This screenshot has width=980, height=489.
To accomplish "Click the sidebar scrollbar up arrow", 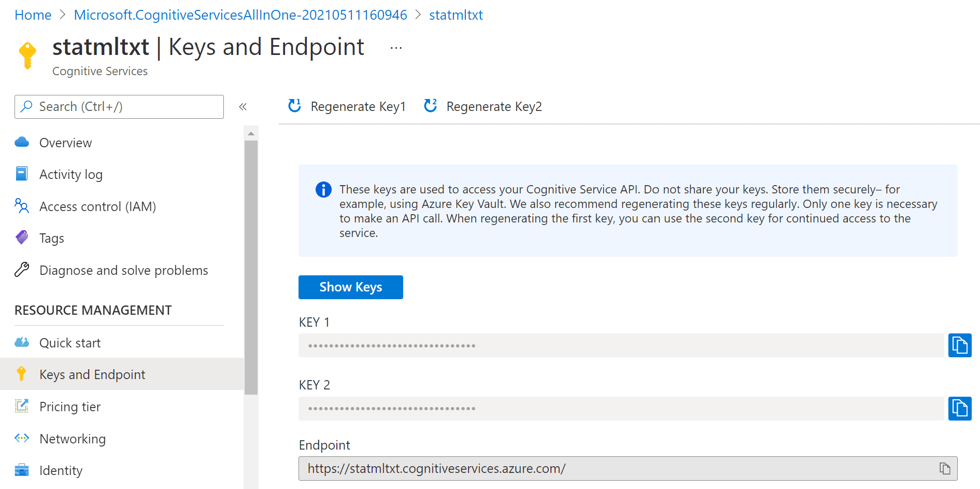I will click(x=251, y=134).
